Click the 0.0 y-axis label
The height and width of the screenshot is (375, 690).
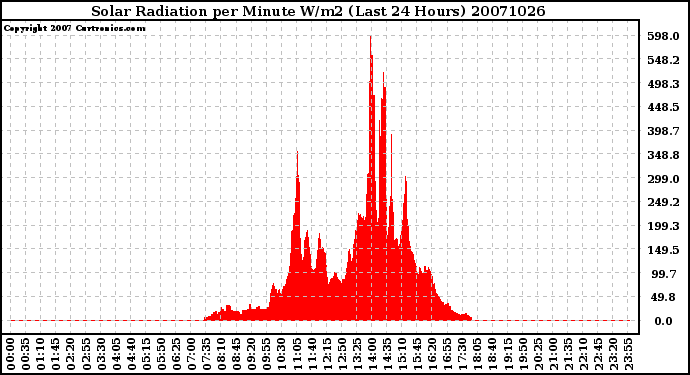[663, 321]
